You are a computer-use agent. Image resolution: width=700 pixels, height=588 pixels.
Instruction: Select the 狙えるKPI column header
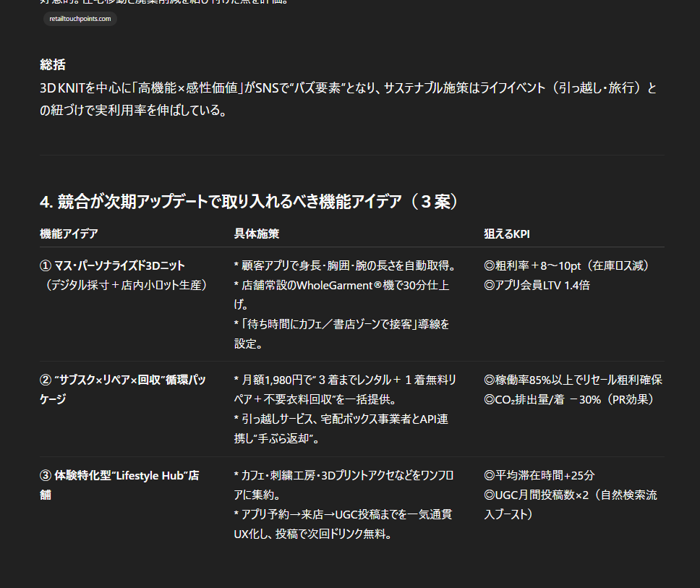coord(507,234)
